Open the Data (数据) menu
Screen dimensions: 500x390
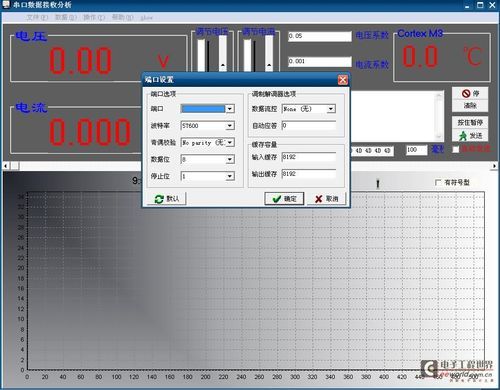click(66, 17)
